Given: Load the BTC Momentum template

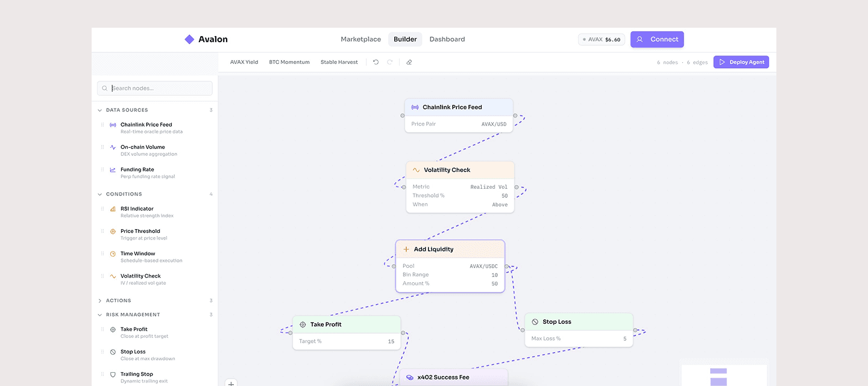Looking at the screenshot, I should (289, 62).
